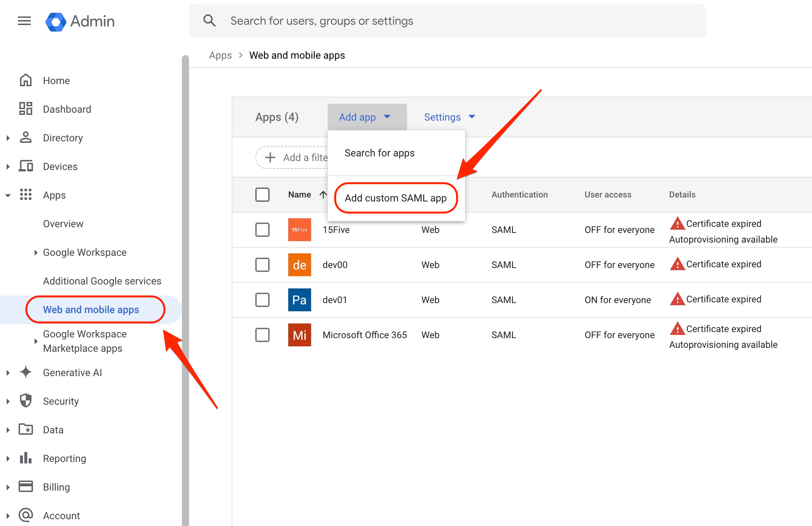Expand the Directory section arrow
Viewport: 812px width, 526px height.
[8, 138]
